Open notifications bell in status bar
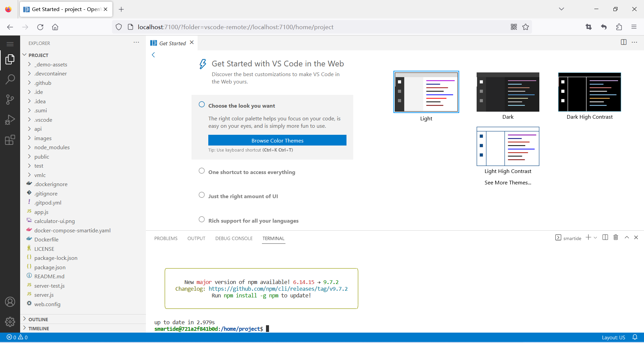644x343 pixels. [635, 337]
